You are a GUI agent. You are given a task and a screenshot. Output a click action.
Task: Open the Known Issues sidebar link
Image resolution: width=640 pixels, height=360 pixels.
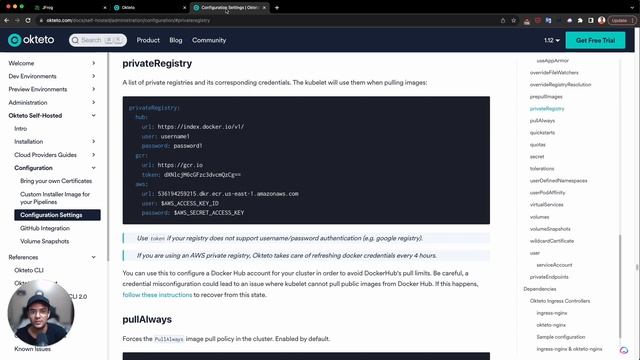(32, 349)
